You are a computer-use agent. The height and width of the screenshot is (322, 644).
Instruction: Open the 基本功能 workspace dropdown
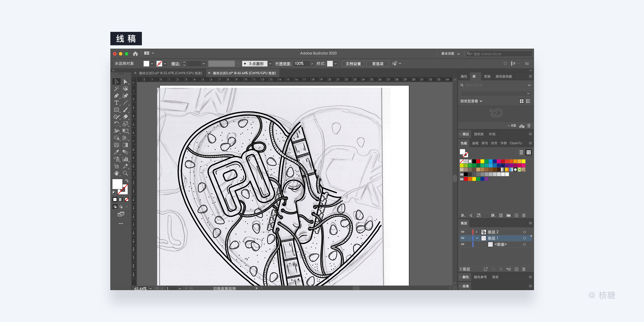[450, 53]
